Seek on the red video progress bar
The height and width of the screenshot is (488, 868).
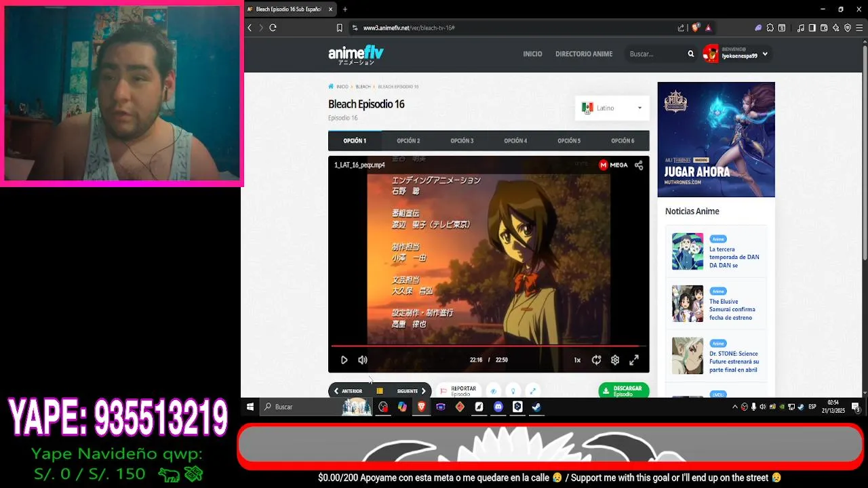[x=488, y=346]
